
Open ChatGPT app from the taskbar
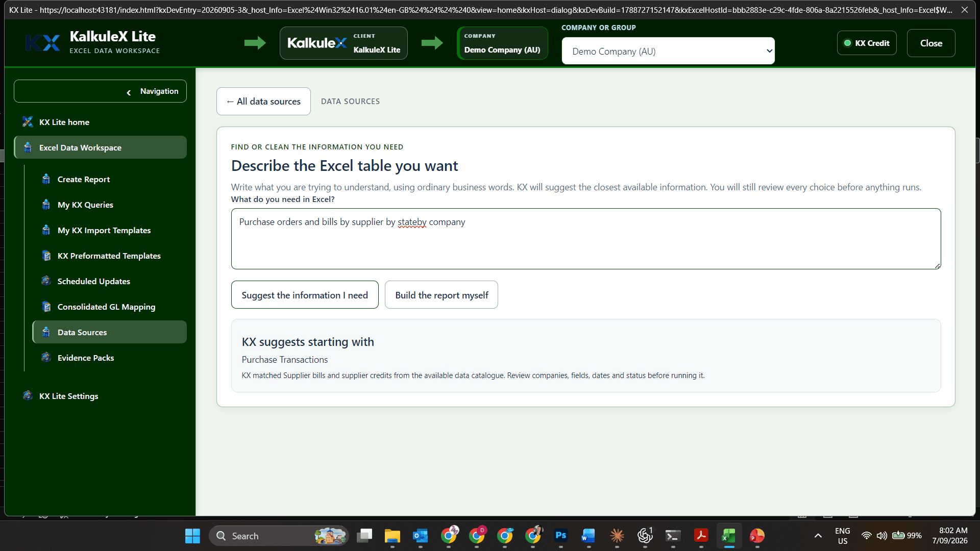645,536
